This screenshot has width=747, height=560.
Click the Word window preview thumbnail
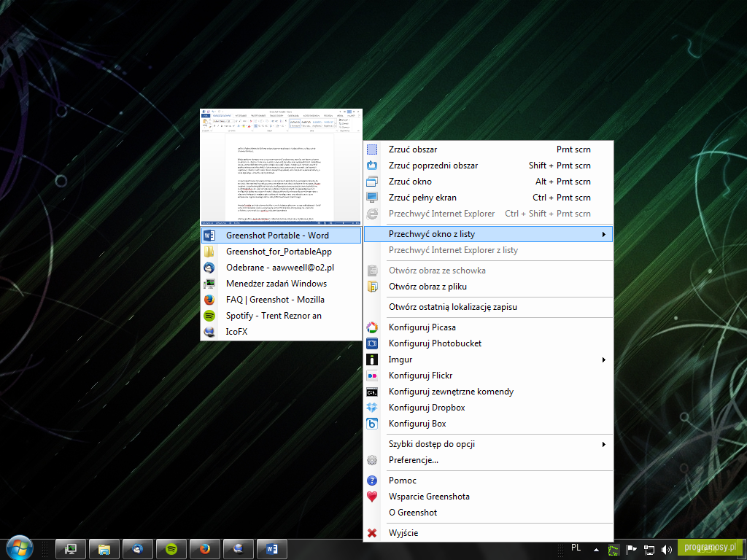point(281,167)
